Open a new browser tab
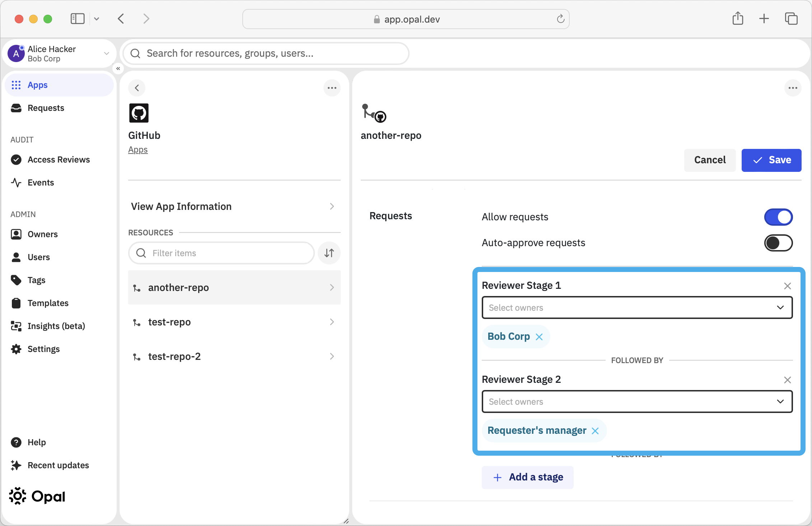Image resolution: width=812 pixels, height=526 pixels. pyautogui.click(x=764, y=19)
